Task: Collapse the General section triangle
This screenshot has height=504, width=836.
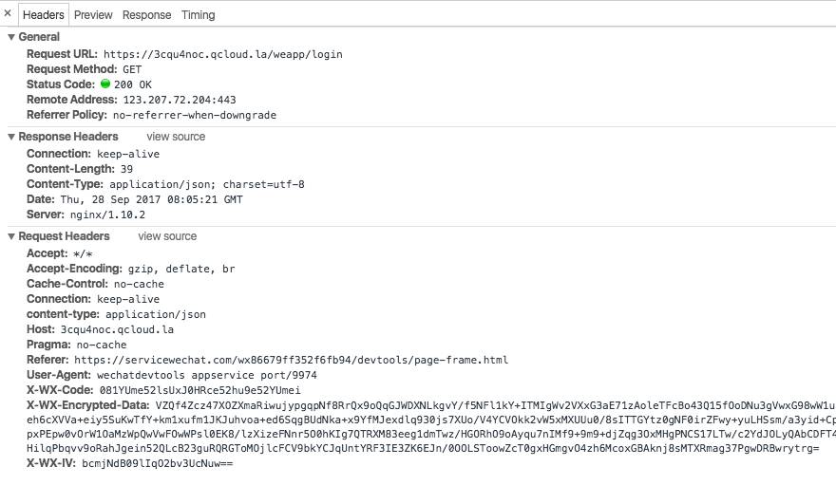Action: point(11,37)
